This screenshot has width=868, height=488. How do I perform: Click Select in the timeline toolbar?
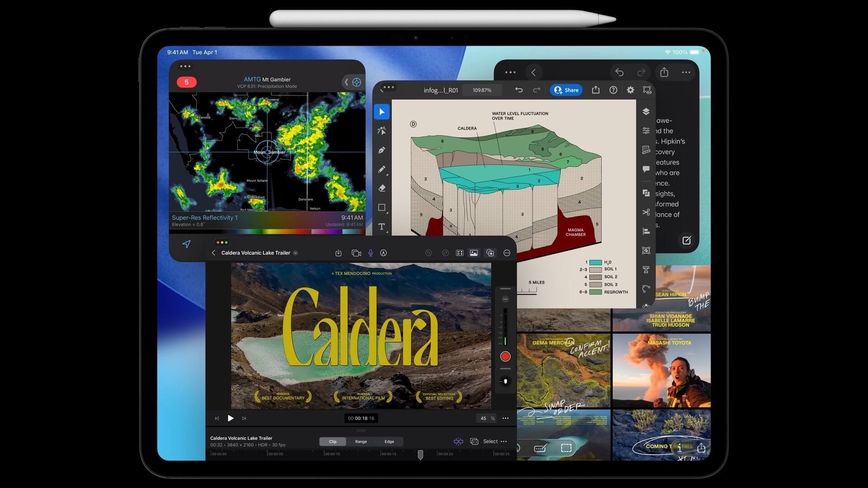pyautogui.click(x=490, y=441)
